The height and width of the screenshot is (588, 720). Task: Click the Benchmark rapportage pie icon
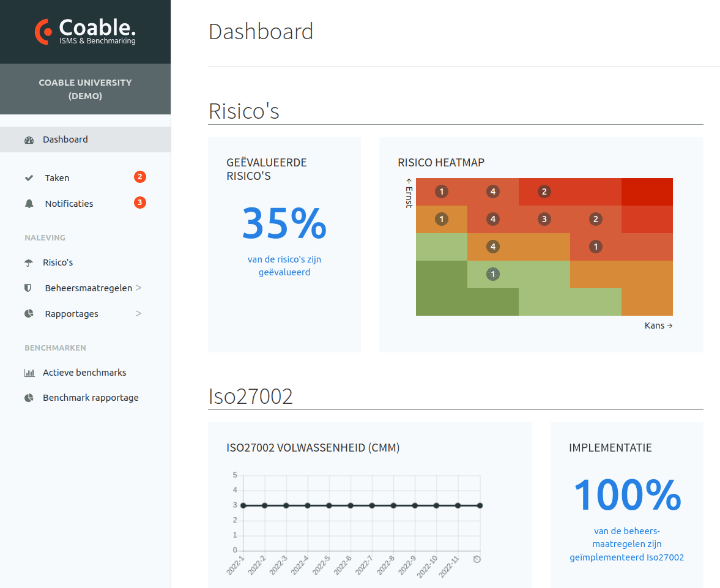[29, 398]
